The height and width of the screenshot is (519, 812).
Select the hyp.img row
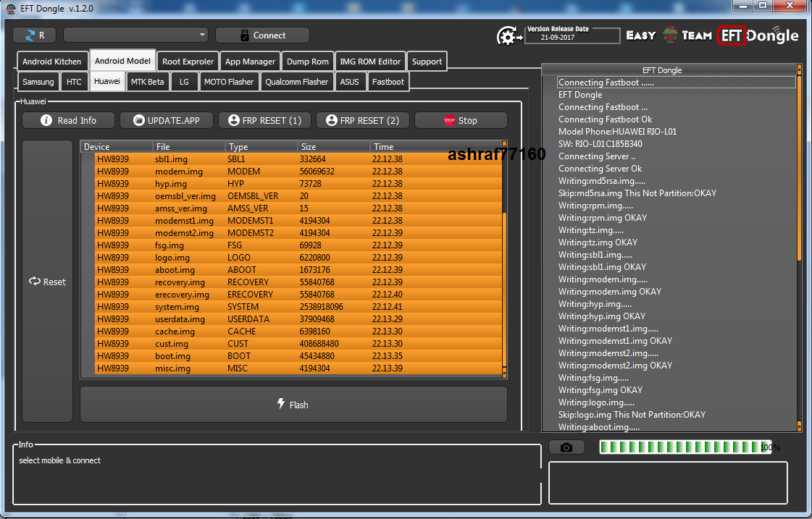pyautogui.click(x=298, y=184)
